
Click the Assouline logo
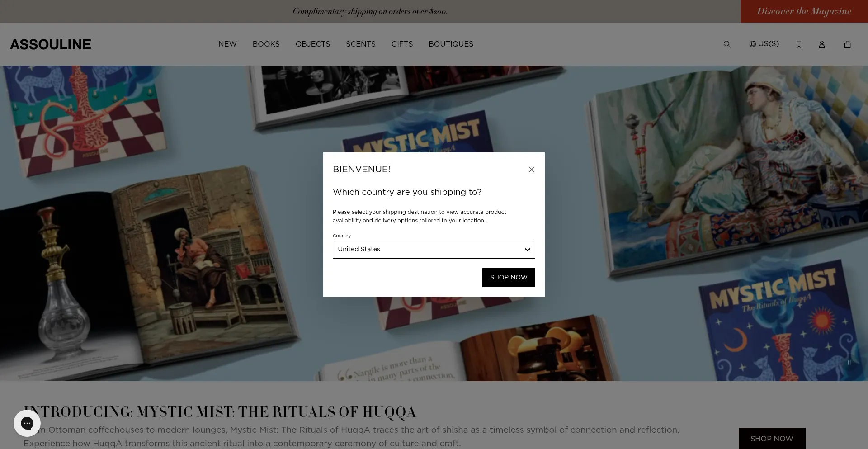(51, 44)
